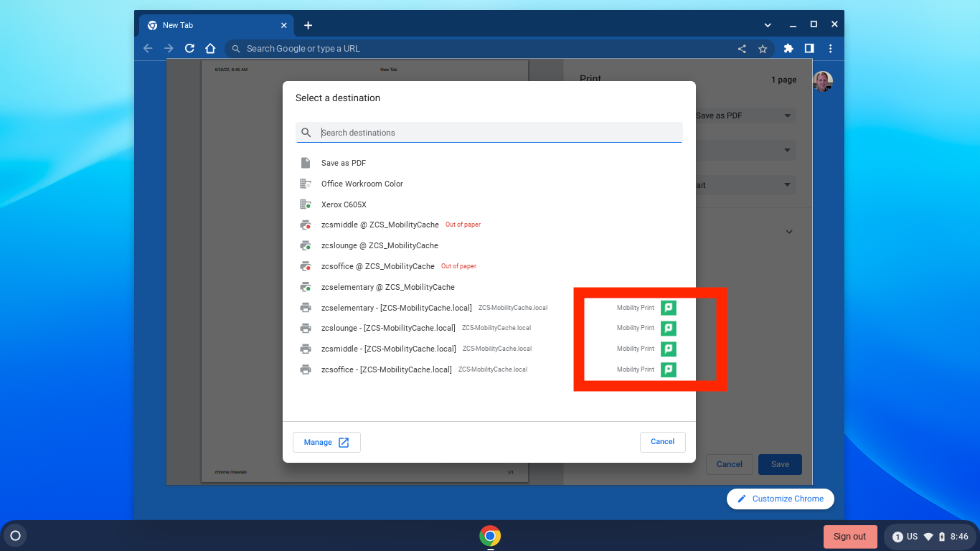Select Save as PDF destination

[x=489, y=163]
